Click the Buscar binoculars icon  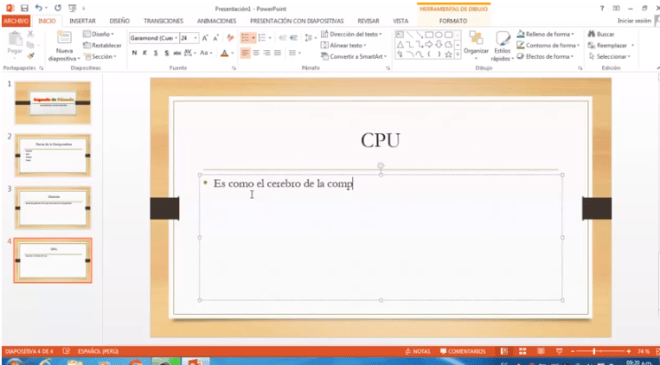[x=591, y=34]
